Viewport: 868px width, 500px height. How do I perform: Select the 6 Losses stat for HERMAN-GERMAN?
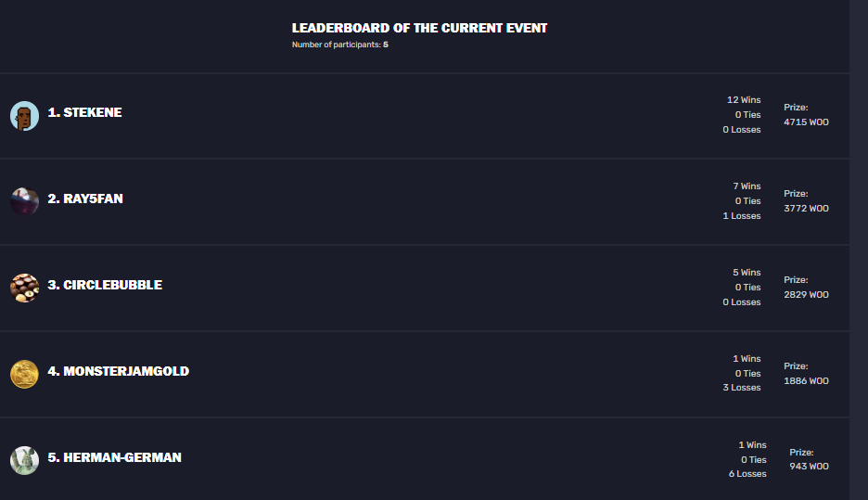point(747,474)
